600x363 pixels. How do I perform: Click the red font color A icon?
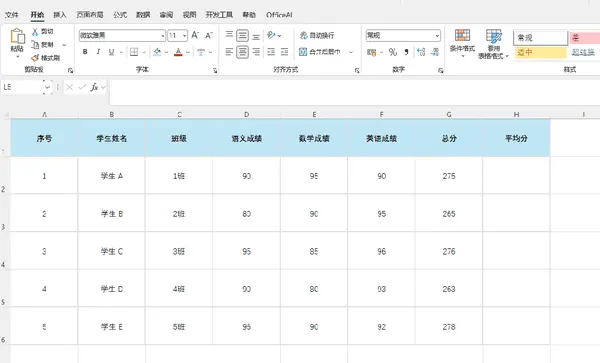(178, 52)
